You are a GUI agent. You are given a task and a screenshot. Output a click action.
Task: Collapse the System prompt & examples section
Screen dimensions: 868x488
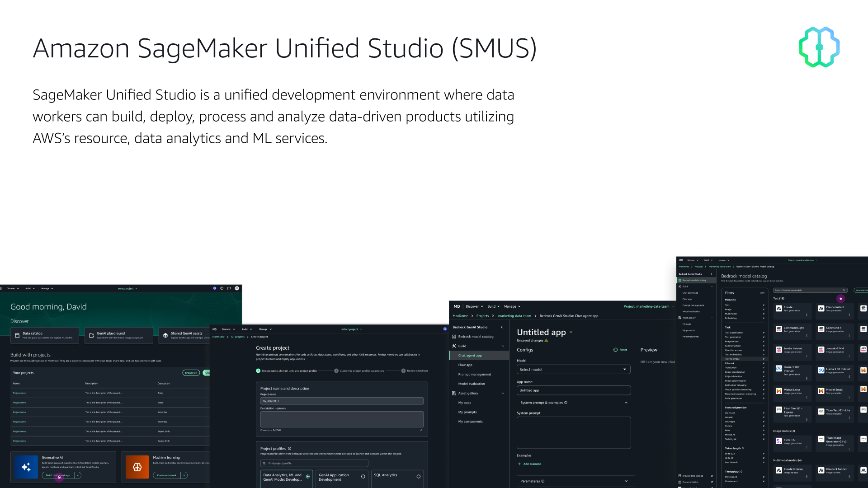coord(626,403)
